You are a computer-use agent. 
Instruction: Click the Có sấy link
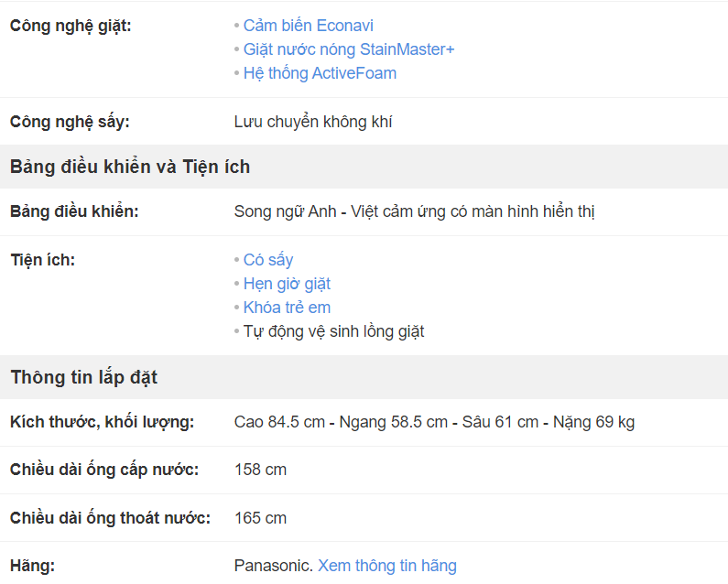click(268, 260)
